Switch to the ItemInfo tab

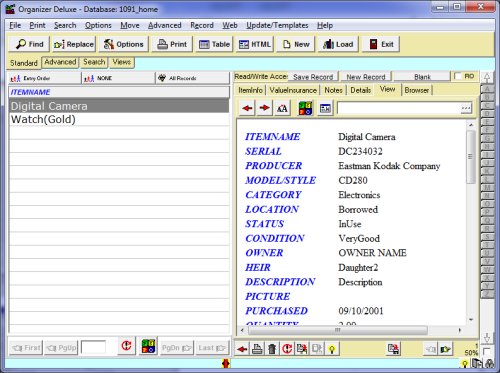250,90
